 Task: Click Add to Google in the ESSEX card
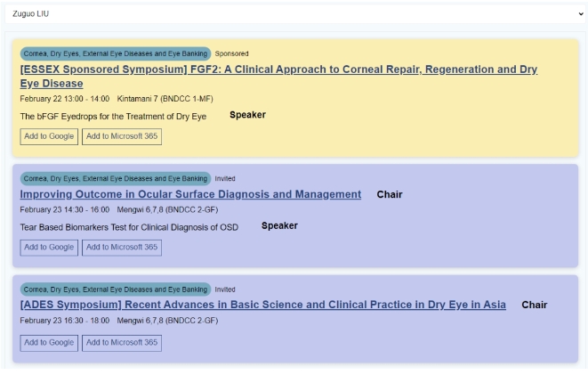[49, 136]
